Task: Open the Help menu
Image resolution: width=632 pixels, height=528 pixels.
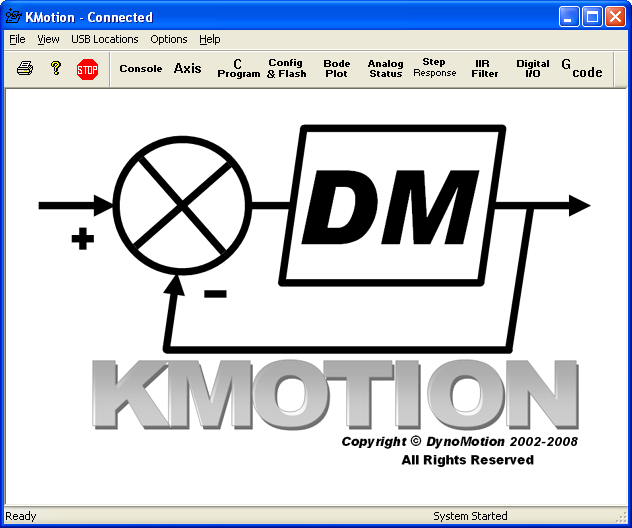Action: (209, 39)
